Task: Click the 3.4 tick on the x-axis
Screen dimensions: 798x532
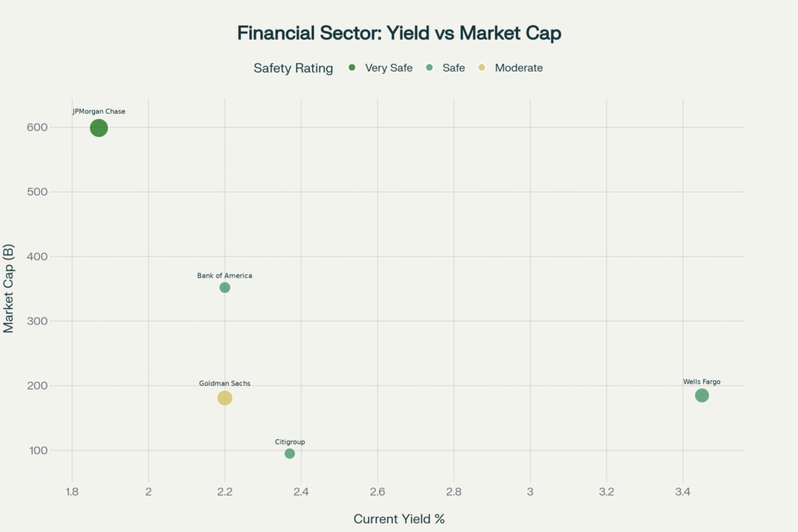Action: click(x=683, y=492)
